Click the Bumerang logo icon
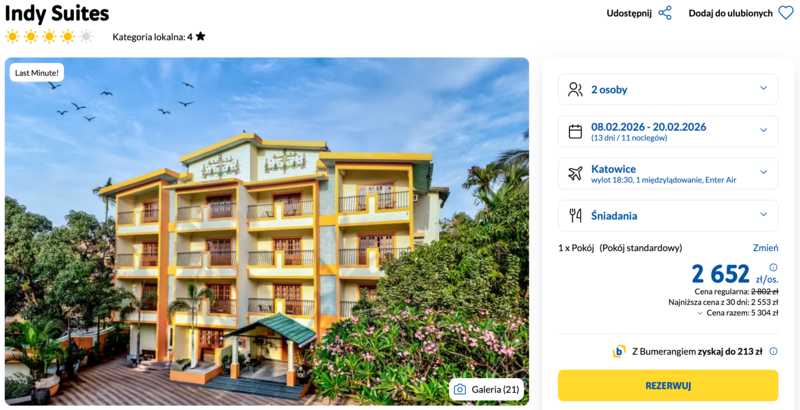 (619, 351)
